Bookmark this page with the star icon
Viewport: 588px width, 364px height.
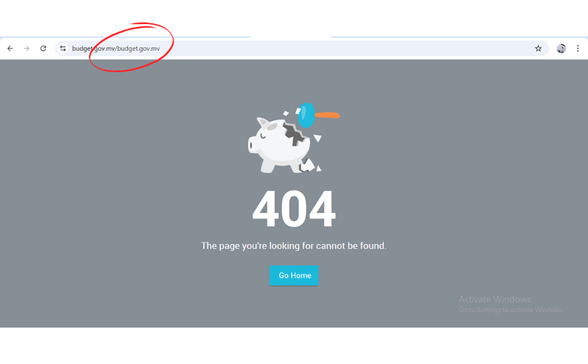tap(538, 48)
